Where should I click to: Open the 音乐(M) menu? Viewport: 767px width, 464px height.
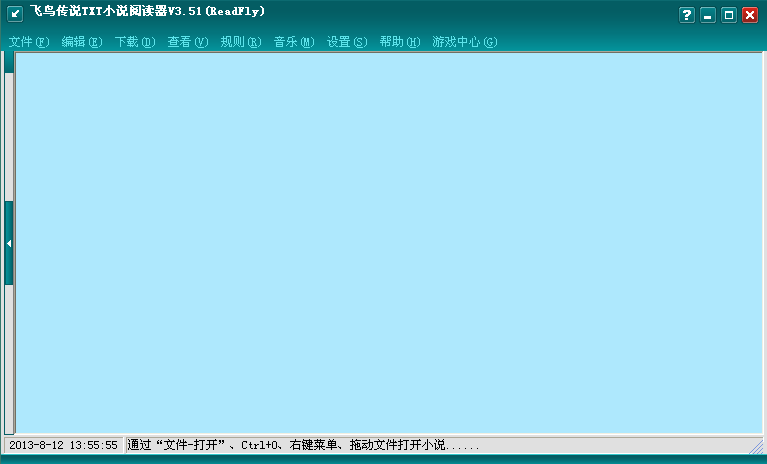293,42
